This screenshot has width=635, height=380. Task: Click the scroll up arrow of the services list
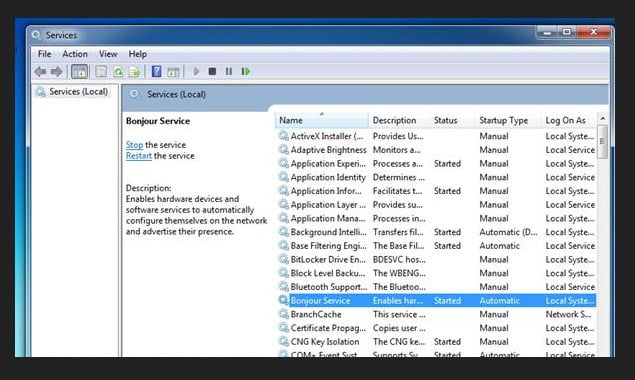(603, 119)
